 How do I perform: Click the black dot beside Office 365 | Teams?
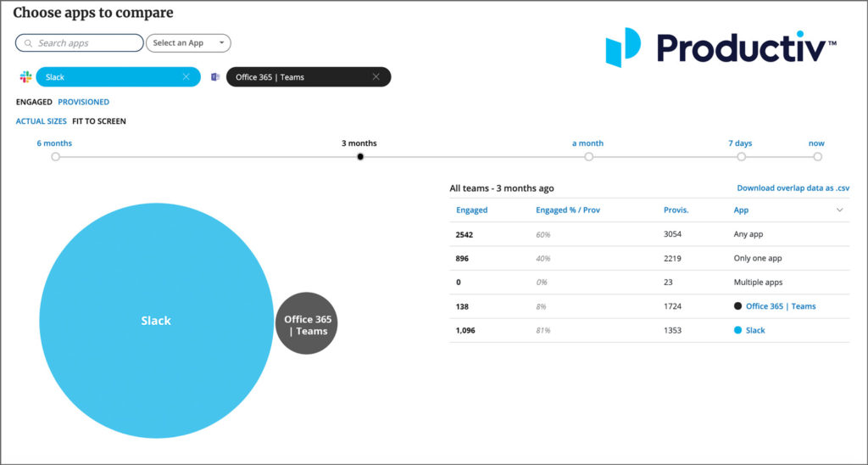pyautogui.click(x=737, y=306)
